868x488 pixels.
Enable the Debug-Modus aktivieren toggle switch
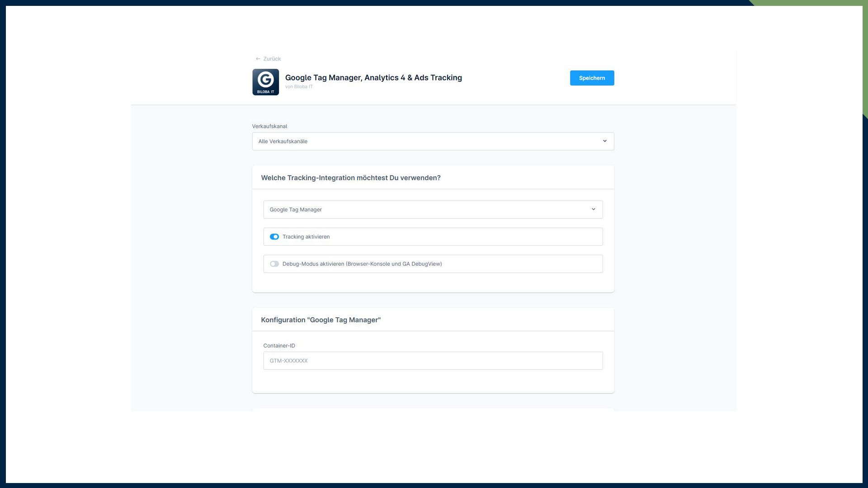[x=274, y=264]
